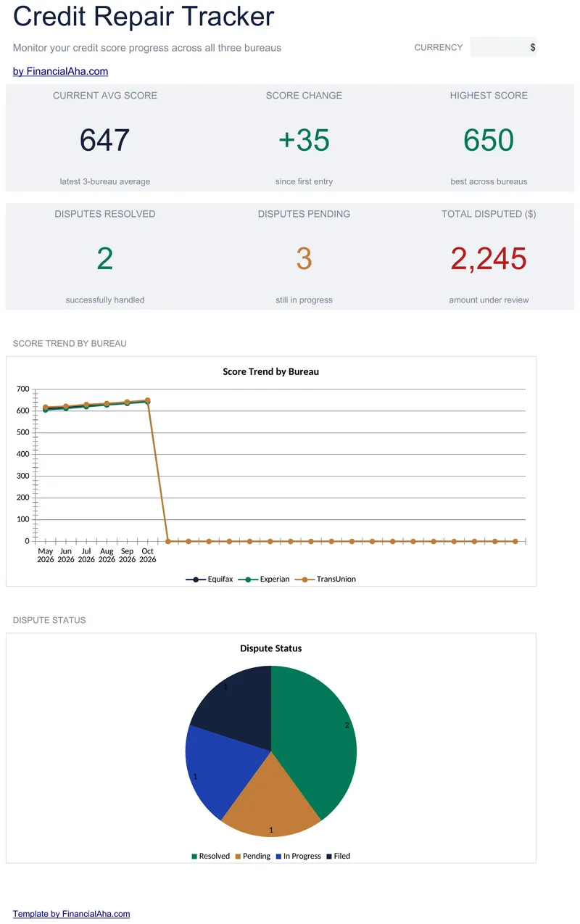Select the currency symbol input cell
580x924 pixels.
(503, 47)
